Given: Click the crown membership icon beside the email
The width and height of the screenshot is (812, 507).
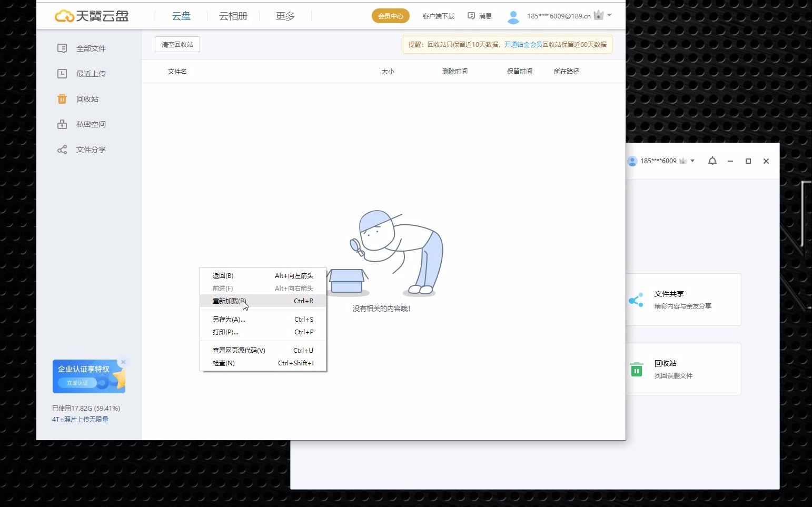Looking at the screenshot, I should (x=599, y=15).
